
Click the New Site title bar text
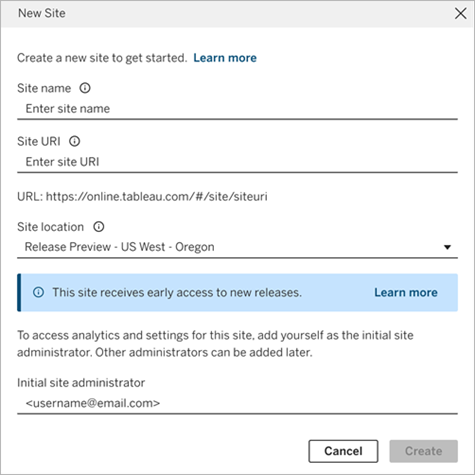(x=42, y=13)
